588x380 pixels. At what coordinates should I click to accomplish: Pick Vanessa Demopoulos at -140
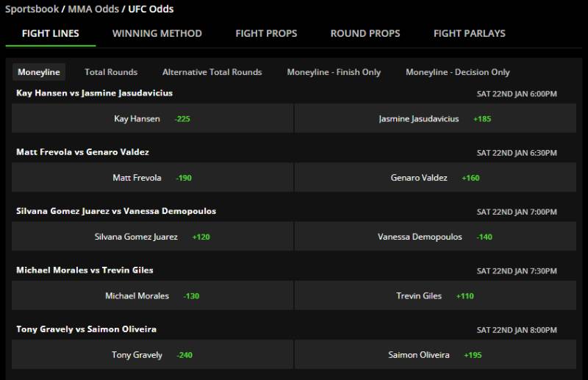(435, 237)
